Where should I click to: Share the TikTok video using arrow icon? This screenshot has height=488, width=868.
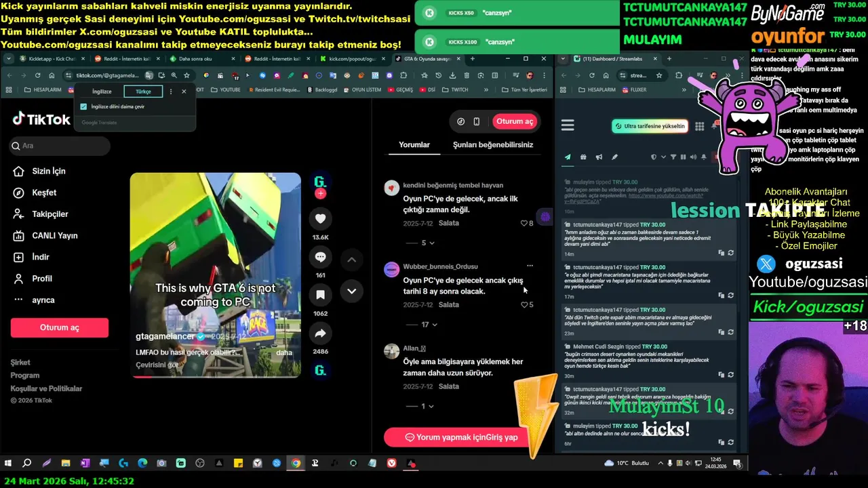(320, 333)
